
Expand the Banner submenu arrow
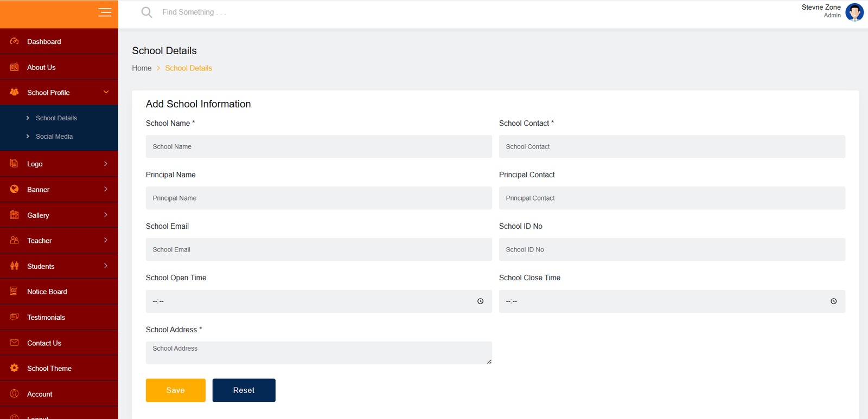pyautogui.click(x=106, y=189)
